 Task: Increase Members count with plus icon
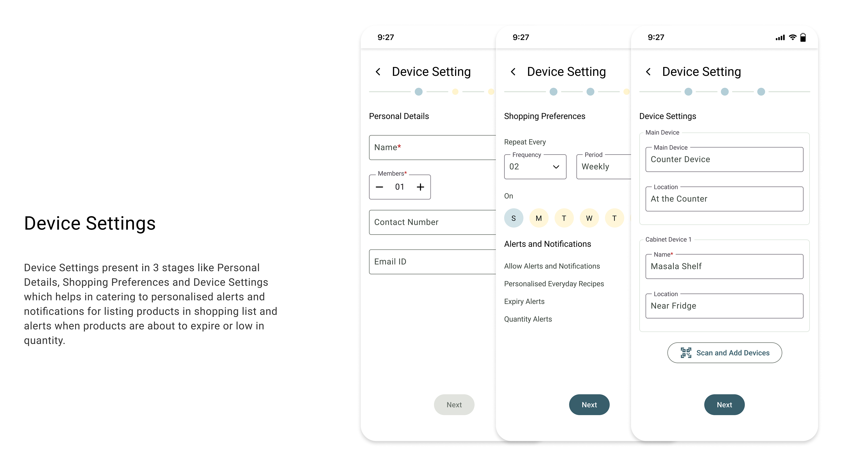(x=420, y=187)
